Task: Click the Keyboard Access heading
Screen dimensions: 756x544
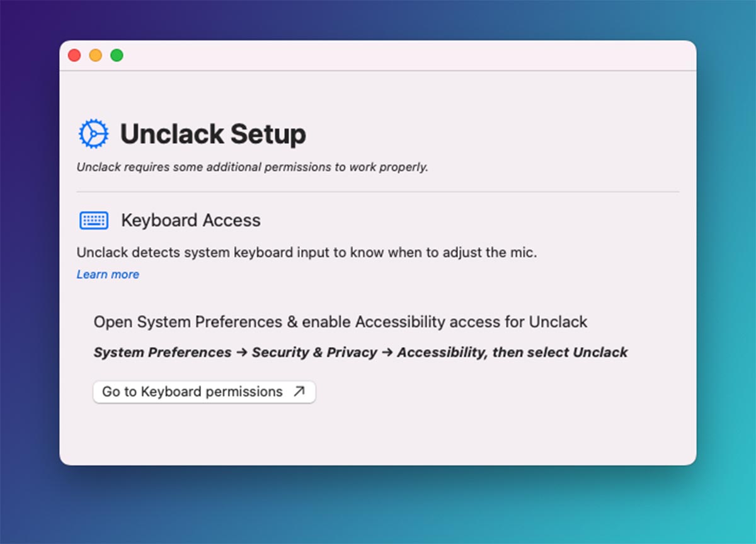Action: (190, 220)
